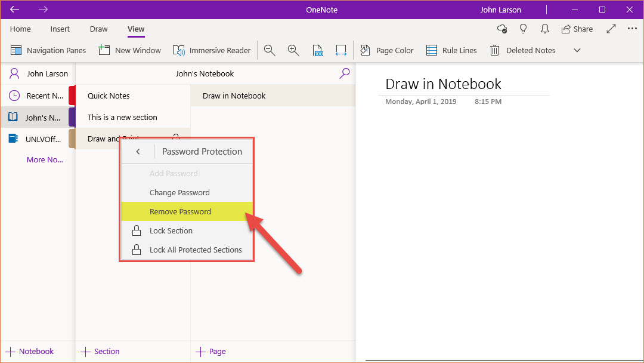Click the Page Width icon
Viewport: 644px width, 363px height.
pyautogui.click(x=340, y=50)
